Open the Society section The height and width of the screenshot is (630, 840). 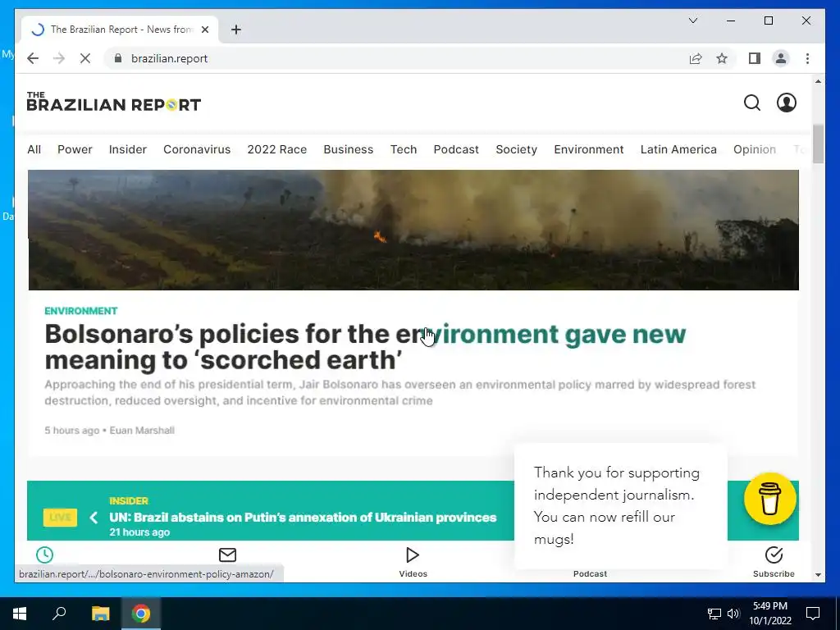click(x=516, y=149)
